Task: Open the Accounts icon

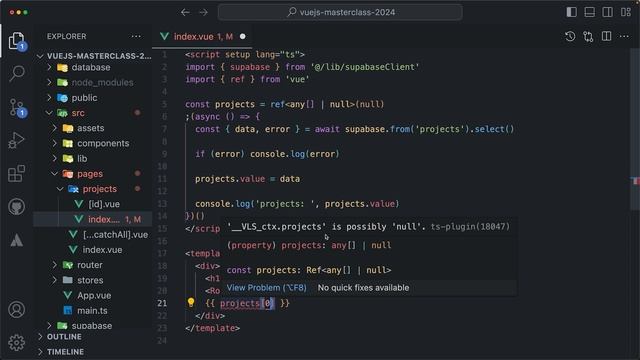Action: point(16,310)
